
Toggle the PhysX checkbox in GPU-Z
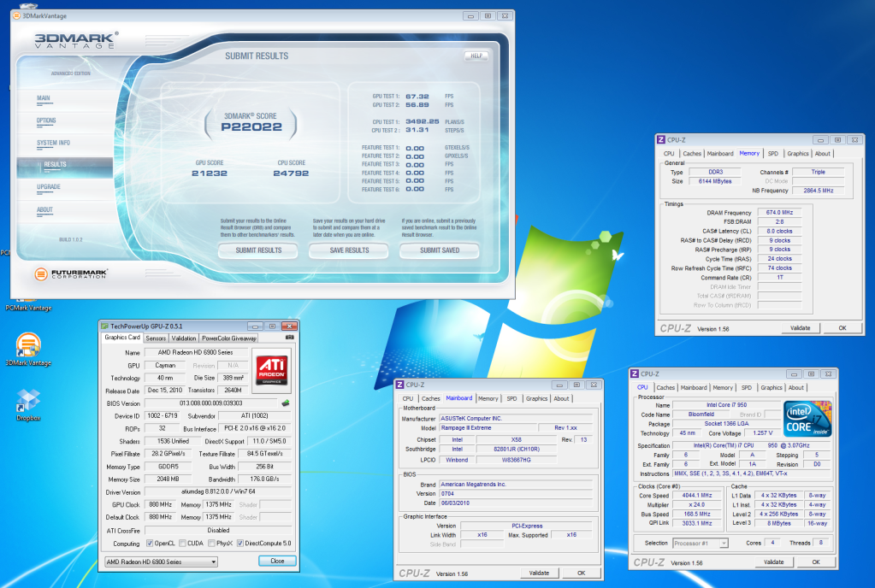(x=211, y=544)
